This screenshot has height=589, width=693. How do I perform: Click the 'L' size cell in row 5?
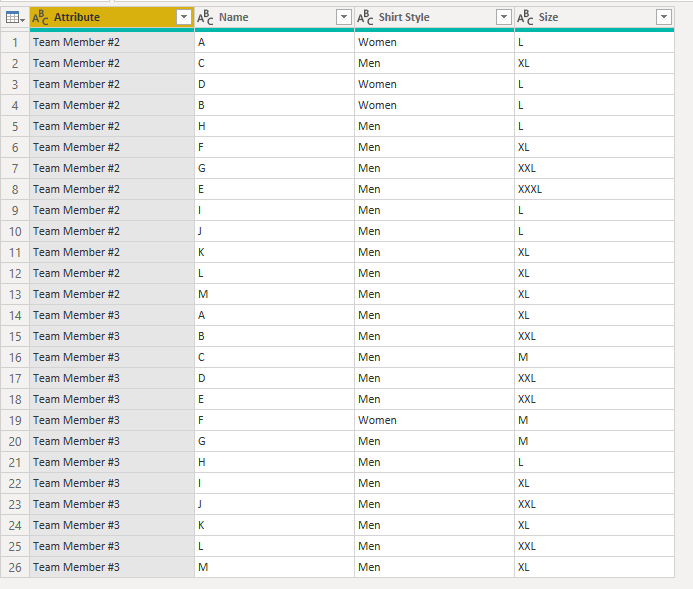594,126
